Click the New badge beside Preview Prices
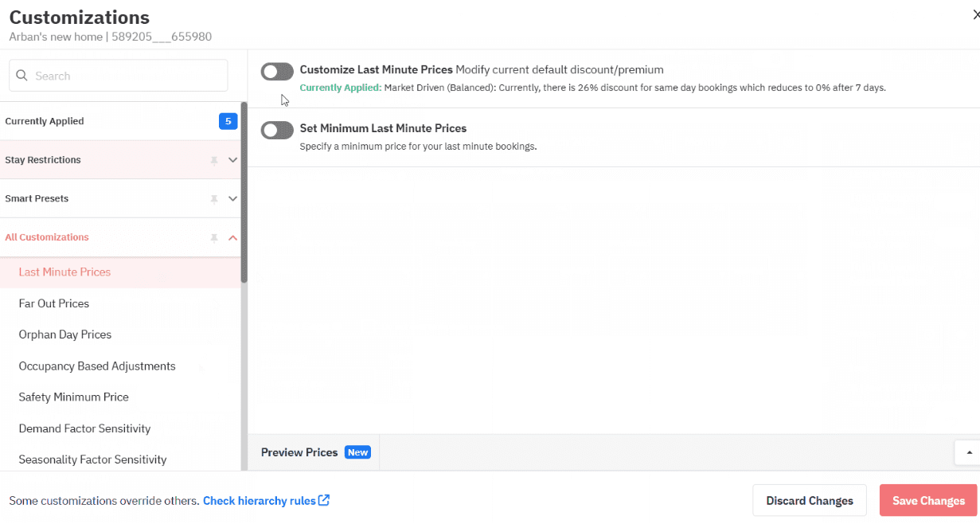The width and height of the screenshot is (980, 524). click(357, 452)
